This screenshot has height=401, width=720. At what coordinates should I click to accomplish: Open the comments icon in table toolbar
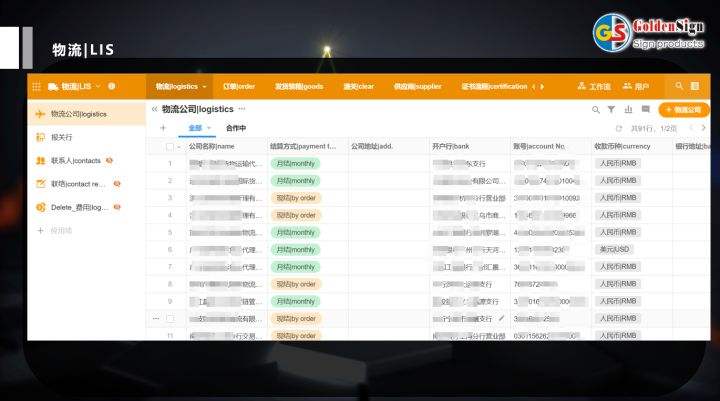(644, 109)
